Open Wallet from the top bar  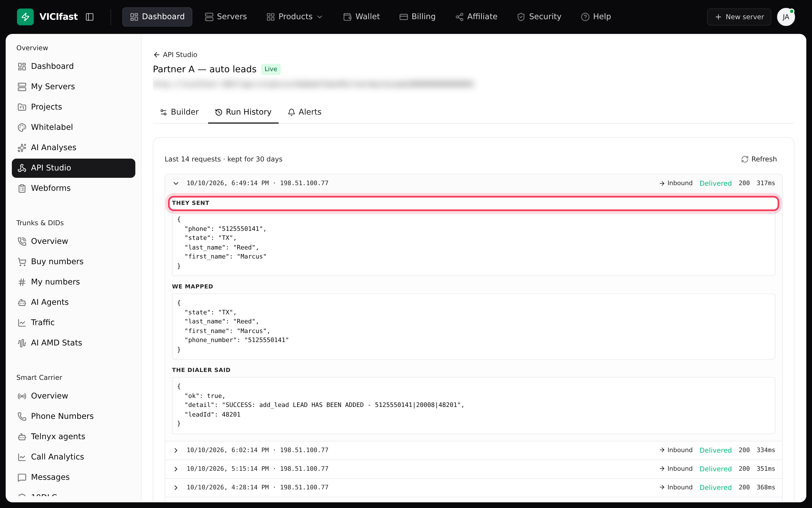(x=361, y=17)
